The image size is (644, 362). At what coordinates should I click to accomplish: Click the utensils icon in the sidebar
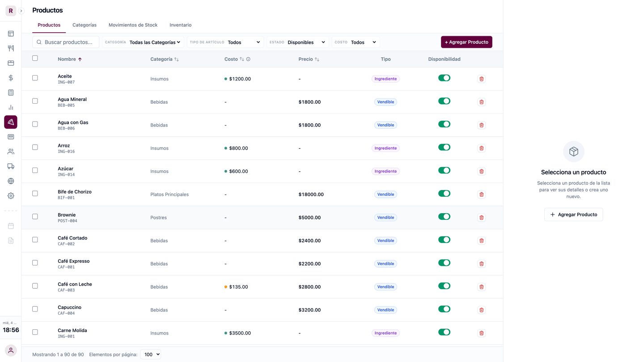click(11, 48)
